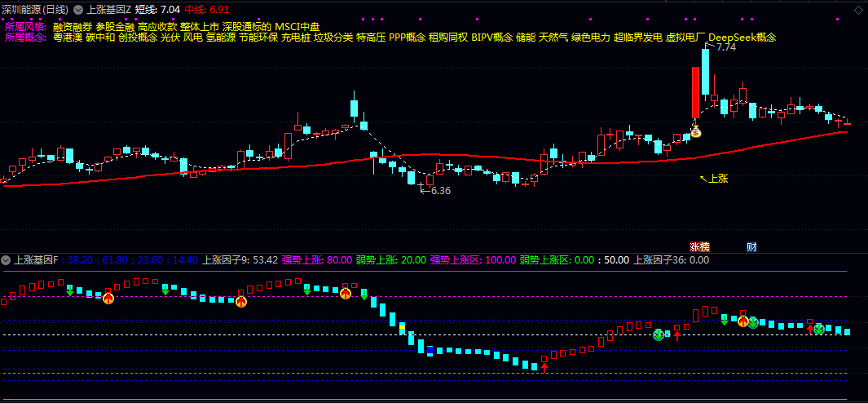This screenshot has height=403, width=868.
Task: Click the 虚拟电厂 concept tag
Action: tap(685, 38)
